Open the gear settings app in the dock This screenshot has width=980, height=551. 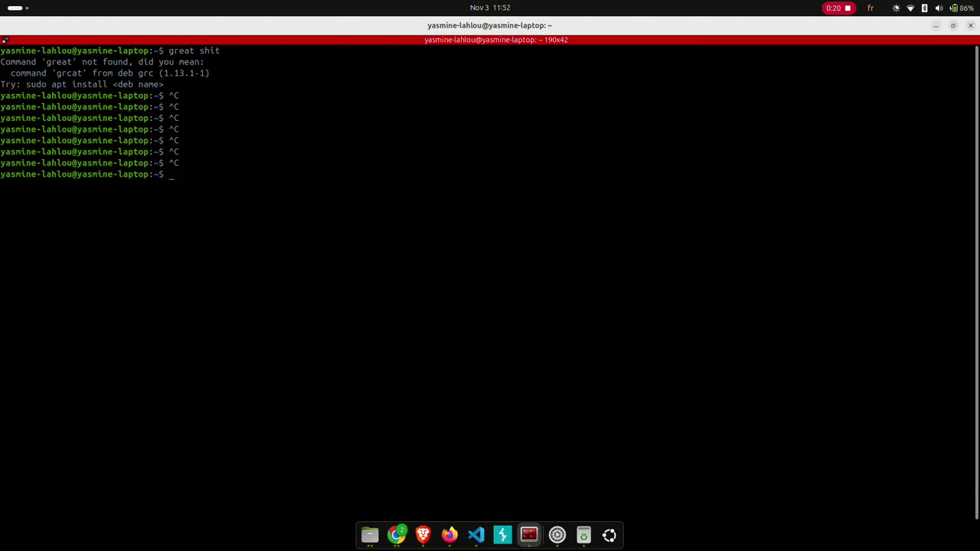tap(557, 535)
